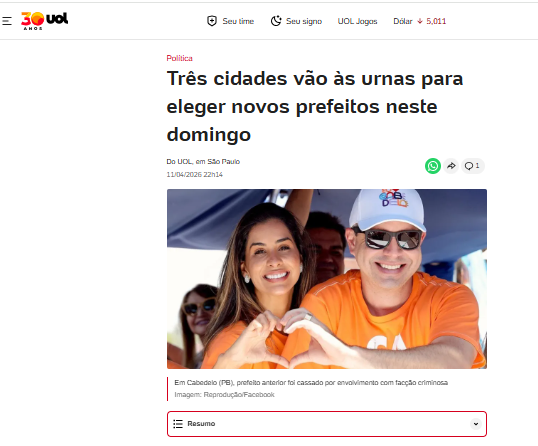Click the comment count number 1

477,166
